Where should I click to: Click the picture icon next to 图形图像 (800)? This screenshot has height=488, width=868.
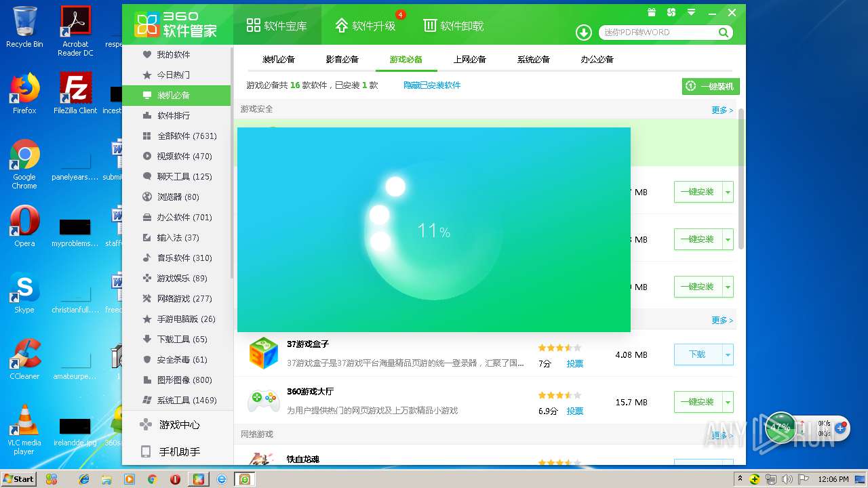146,380
